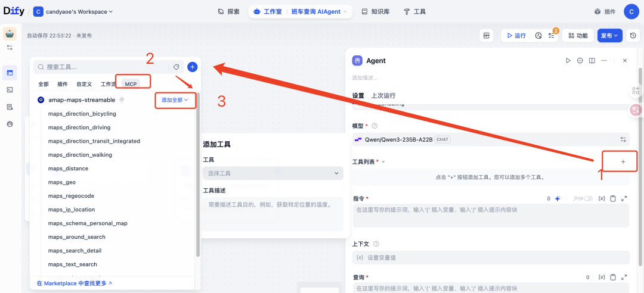
Task: Follow the 在 Marketplace 中查找更多 link
Action: pos(75,283)
